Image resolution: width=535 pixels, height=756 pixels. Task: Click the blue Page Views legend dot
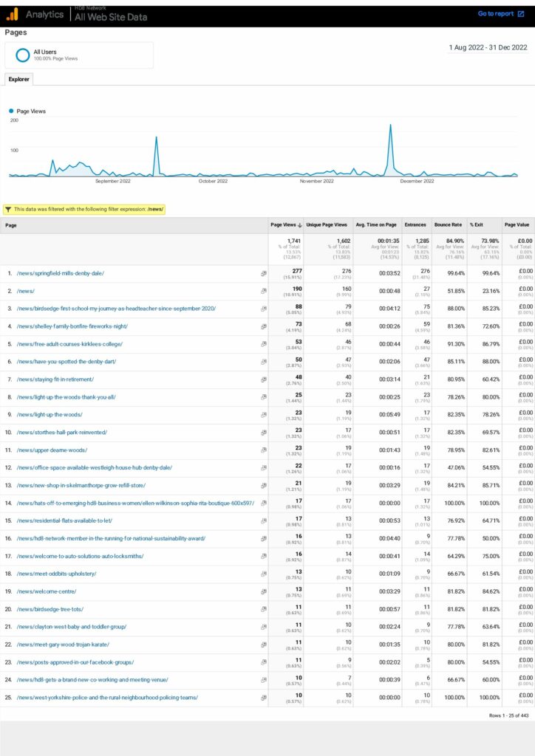(x=12, y=111)
